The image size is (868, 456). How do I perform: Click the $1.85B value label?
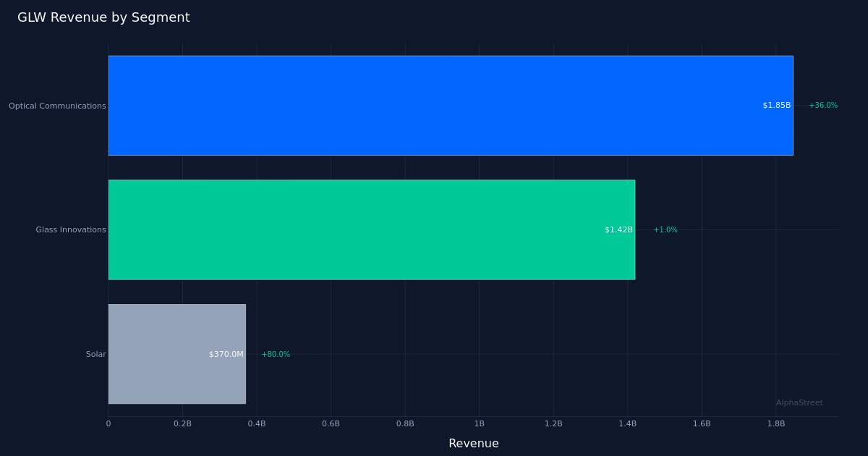(x=775, y=105)
